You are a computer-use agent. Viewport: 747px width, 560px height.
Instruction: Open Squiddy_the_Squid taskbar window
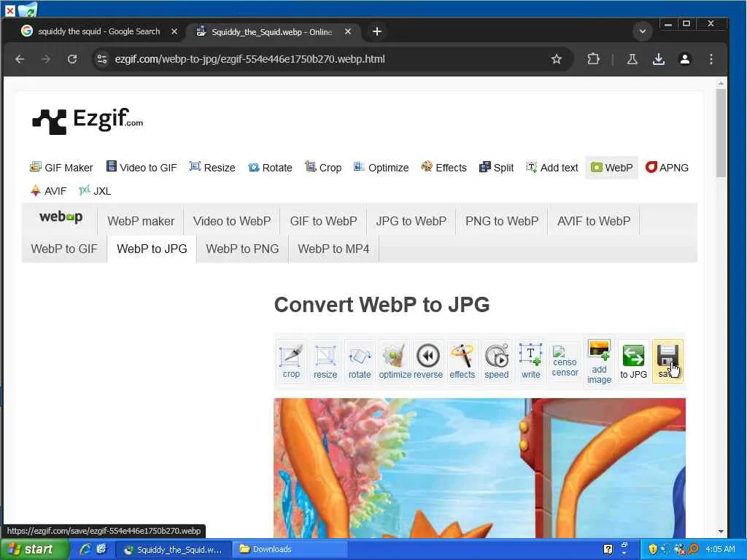(x=173, y=550)
